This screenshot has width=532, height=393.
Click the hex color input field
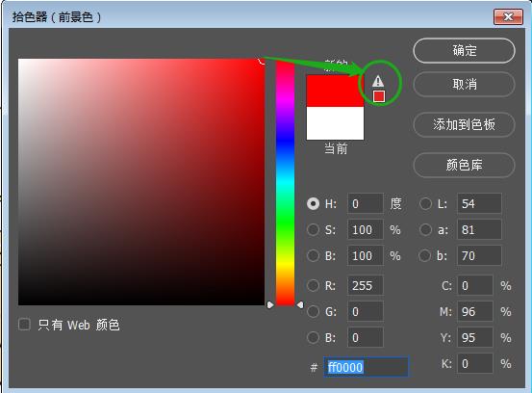[x=367, y=367]
